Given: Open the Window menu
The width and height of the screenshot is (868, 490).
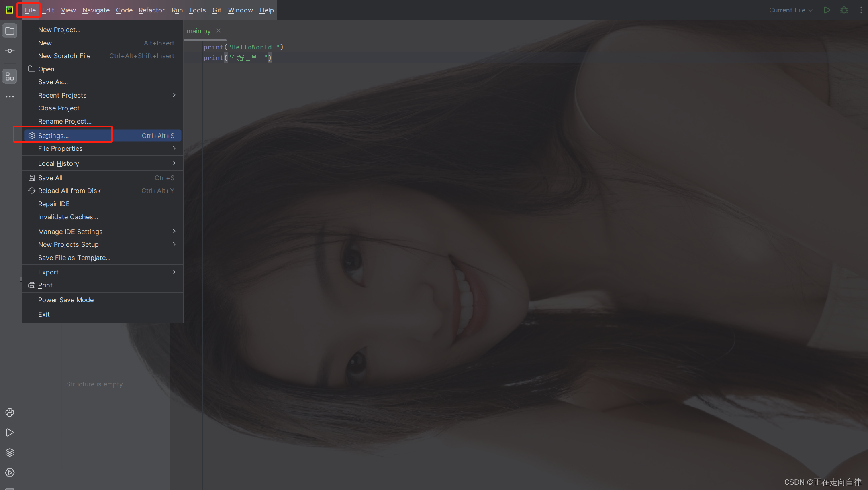Looking at the screenshot, I should pos(241,10).
